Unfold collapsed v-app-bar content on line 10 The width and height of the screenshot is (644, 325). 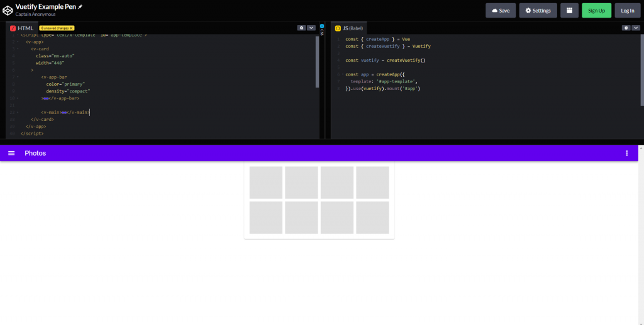[x=46, y=98]
